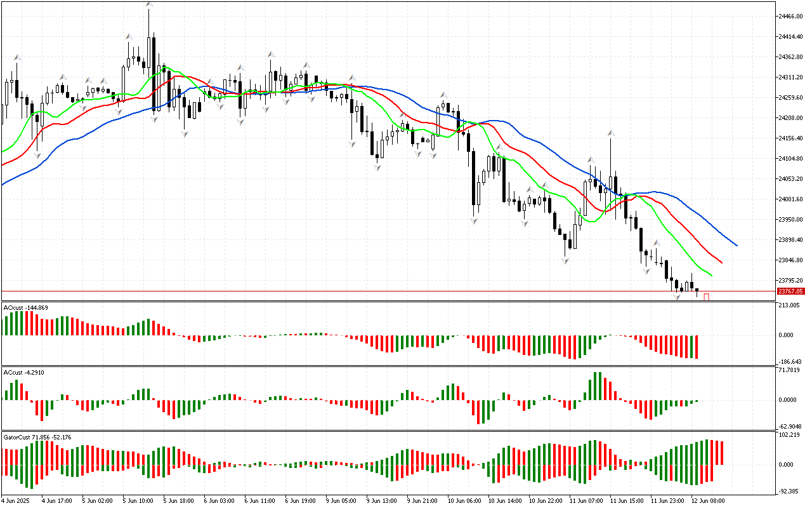Click the right end of the blue Alligator line
This screenshot has height=508, width=812.
pyautogui.click(x=737, y=245)
